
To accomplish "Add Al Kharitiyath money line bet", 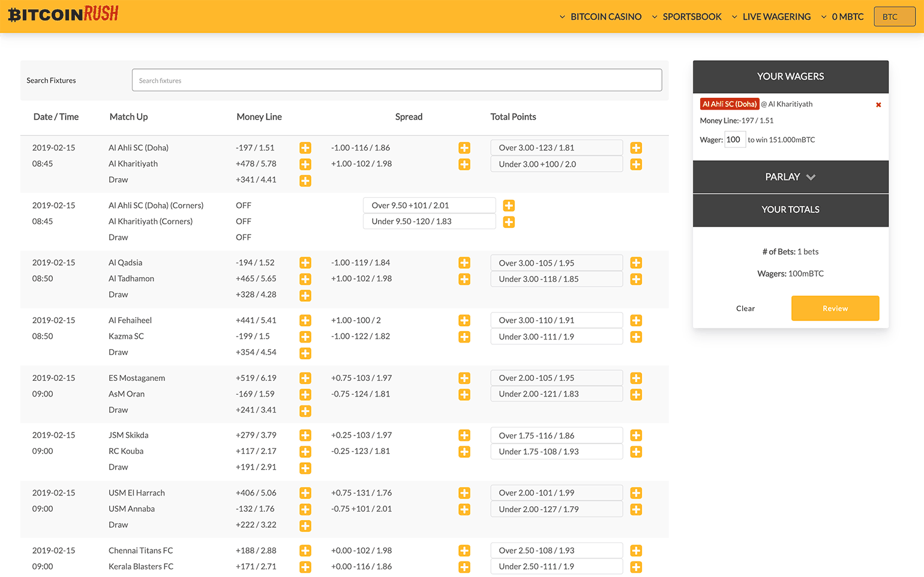I will [305, 164].
